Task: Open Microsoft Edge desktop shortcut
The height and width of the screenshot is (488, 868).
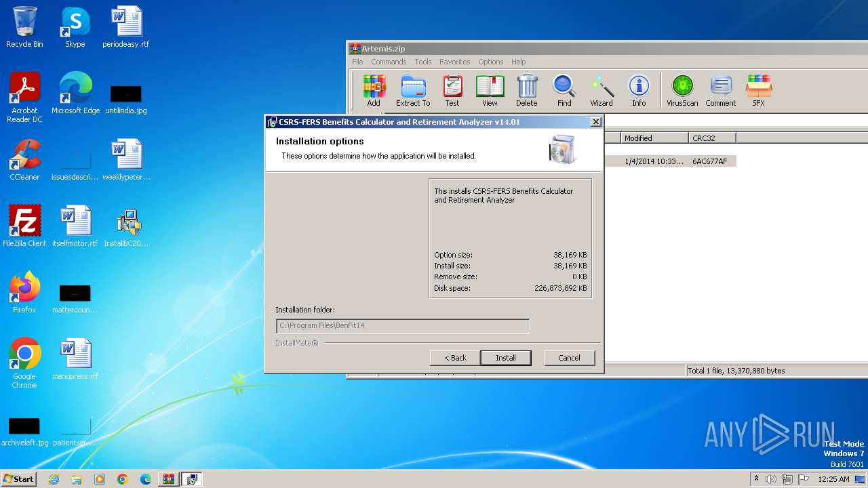Action: click(x=75, y=94)
